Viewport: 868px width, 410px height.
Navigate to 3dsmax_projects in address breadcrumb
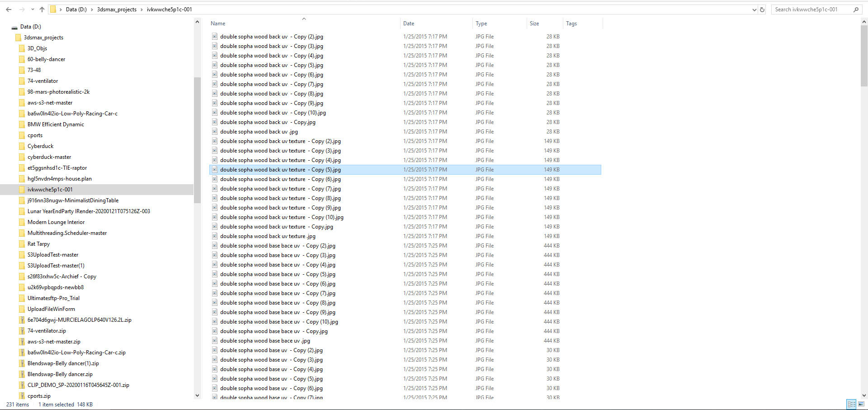click(x=117, y=10)
